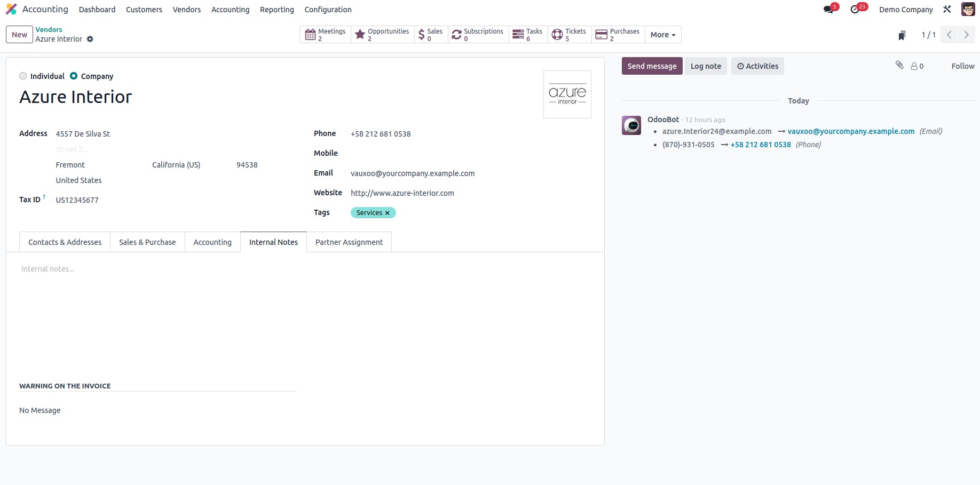Image resolution: width=980 pixels, height=485 pixels.
Task: Show followers count icon
Action: coord(917,66)
